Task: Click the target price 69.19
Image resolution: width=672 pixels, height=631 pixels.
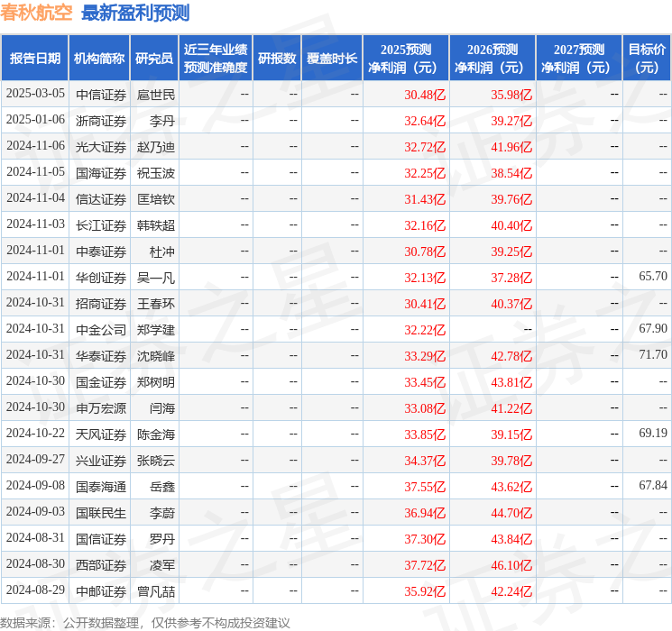Action: [x=653, y=433]
